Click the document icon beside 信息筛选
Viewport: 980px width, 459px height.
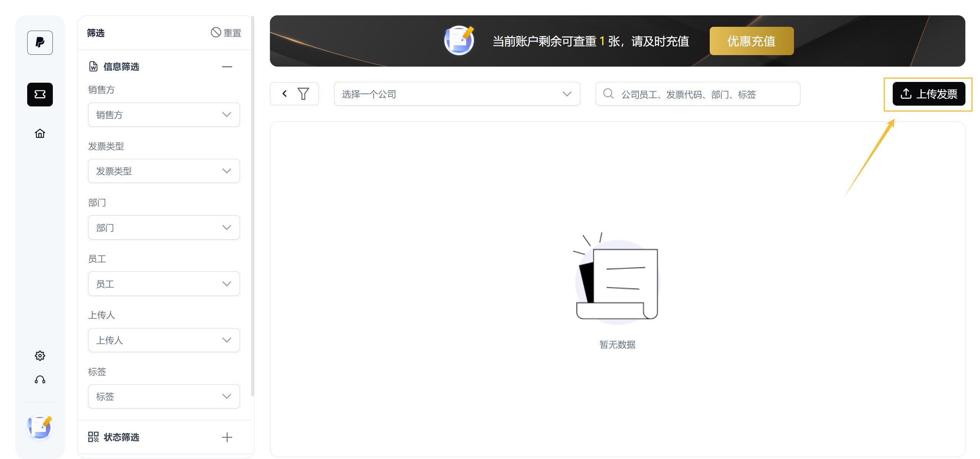[x=93, y=67]
